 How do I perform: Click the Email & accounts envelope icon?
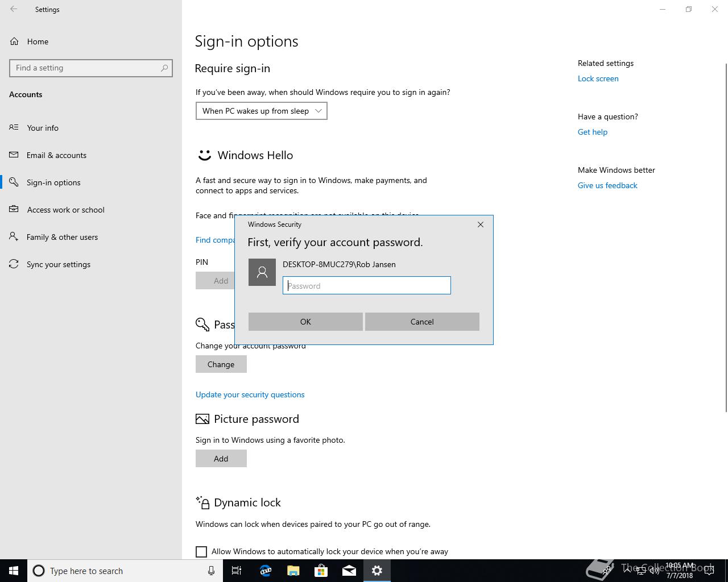[x=14, y=155]
